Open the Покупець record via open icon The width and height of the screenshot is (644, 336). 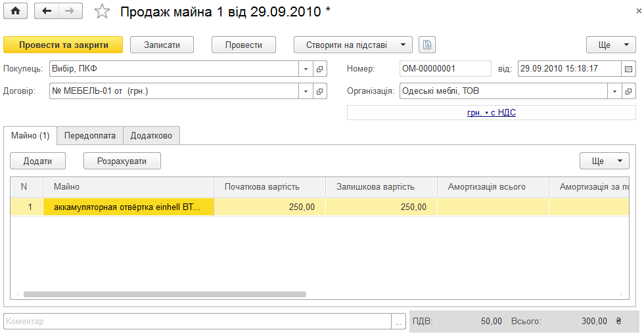coord(319,69)
